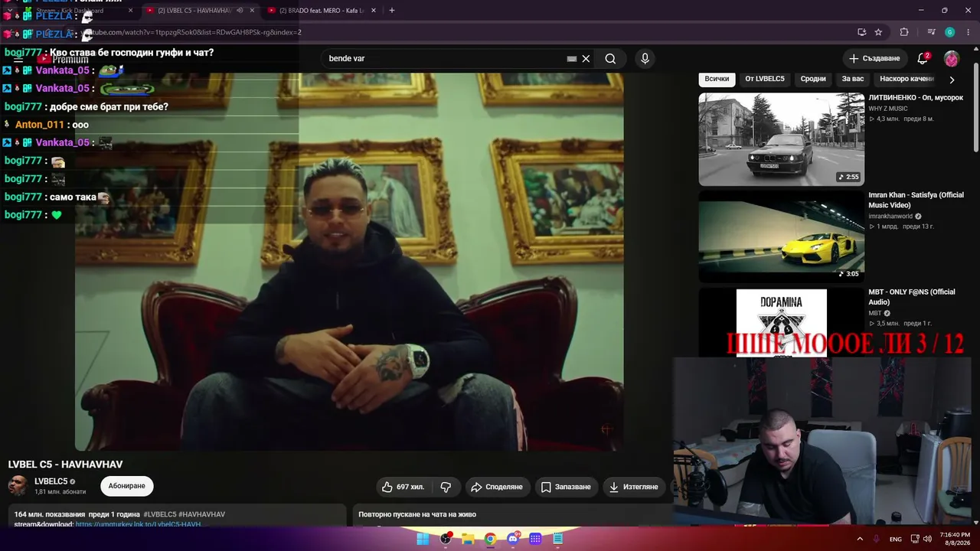Open the ENG language indicator in taskbar
The height and width of the screenshot is (551, 980).
tap(895, 539)
